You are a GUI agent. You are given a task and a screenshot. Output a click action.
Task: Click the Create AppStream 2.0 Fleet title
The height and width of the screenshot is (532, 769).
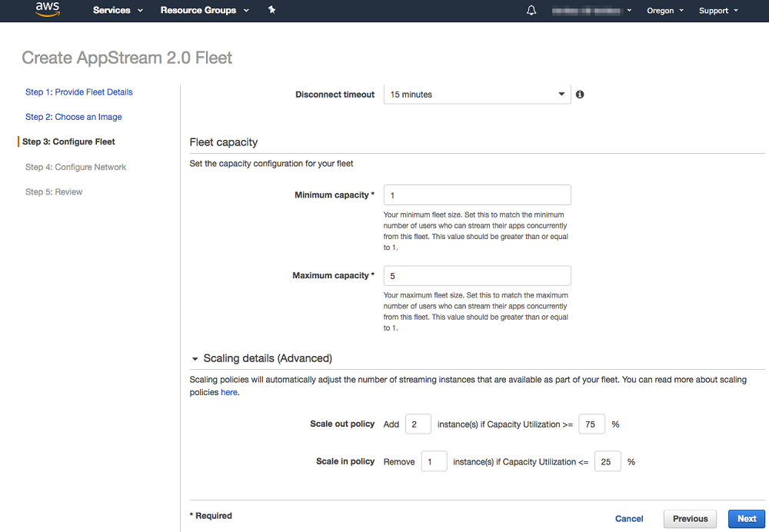(x=127, y=58)
